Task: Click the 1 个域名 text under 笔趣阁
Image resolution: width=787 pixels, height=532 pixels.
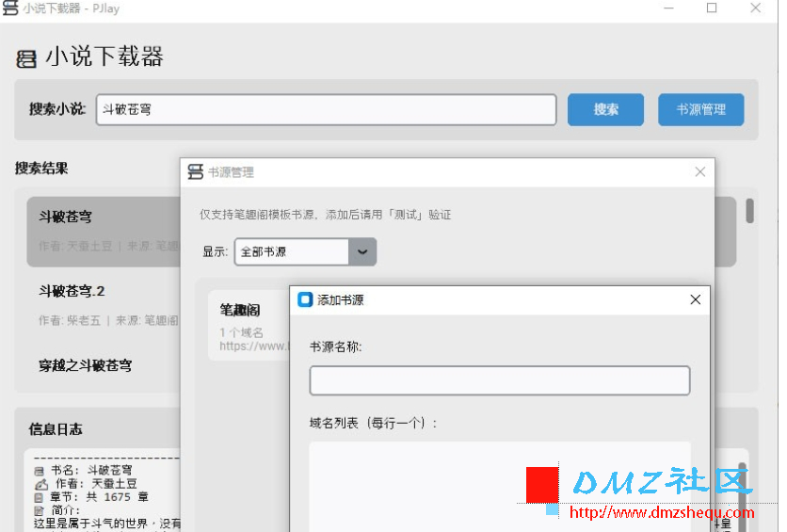Action: click(241, 332)
